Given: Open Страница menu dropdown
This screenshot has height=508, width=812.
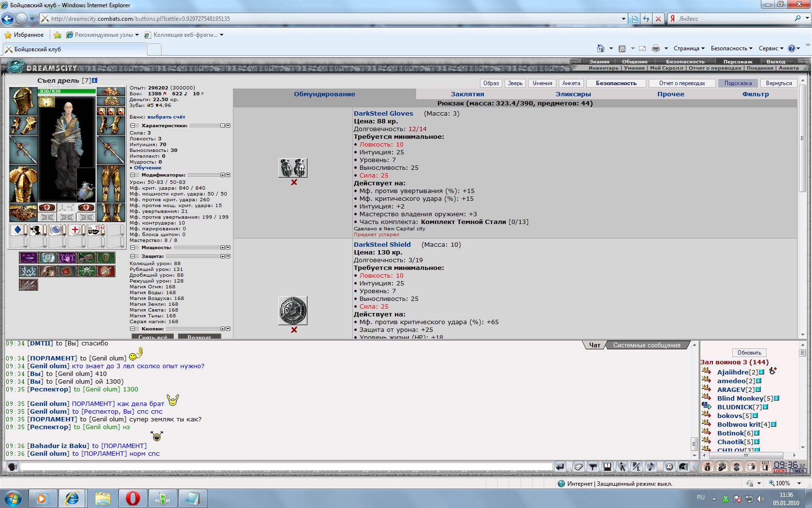Looking at the screenshot, I should point(689,48).
